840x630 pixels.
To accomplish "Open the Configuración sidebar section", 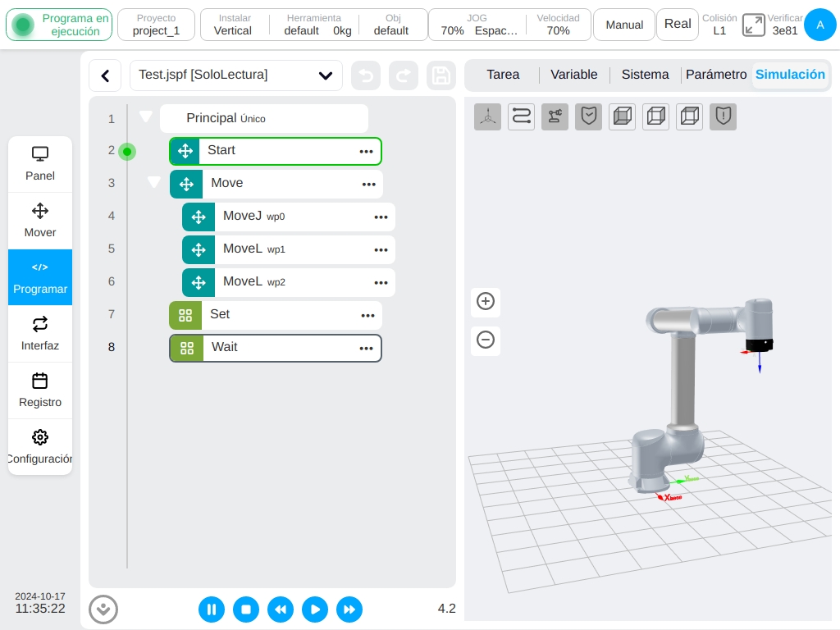I will click(40, 447).
